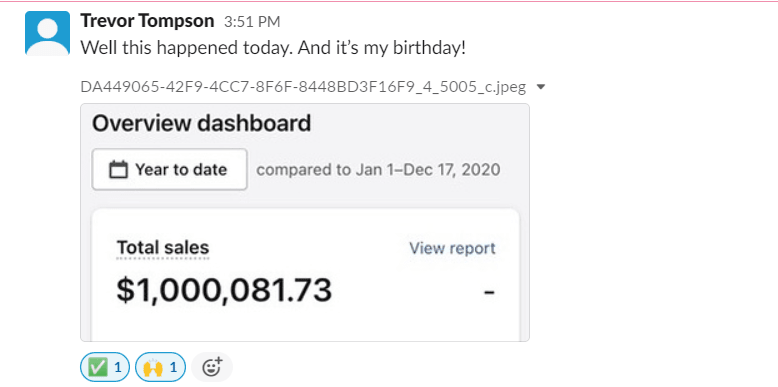Click the Total sales label
The width and height of the screenshot is (778, 387).
pos(163,248)
